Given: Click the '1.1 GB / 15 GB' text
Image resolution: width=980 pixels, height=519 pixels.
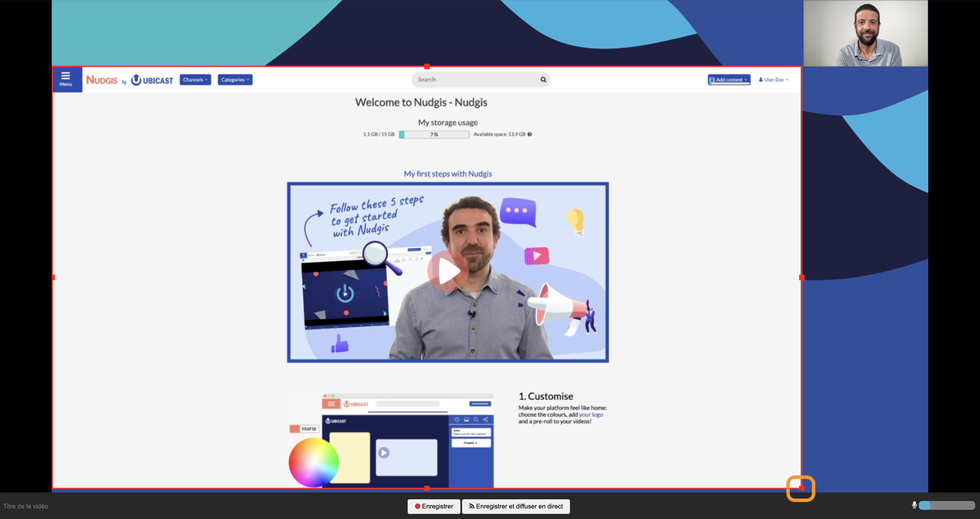Looking at the screenshot, I should [x=378, y=134].
